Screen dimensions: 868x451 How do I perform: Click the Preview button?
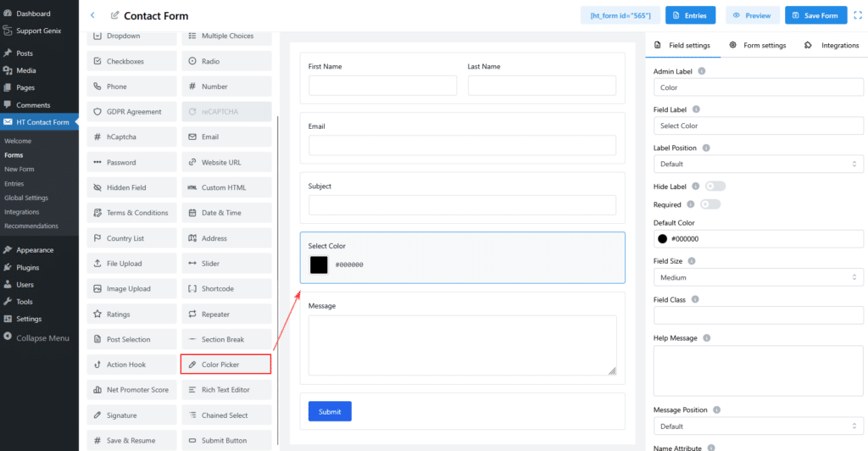[x=752, y=15]
